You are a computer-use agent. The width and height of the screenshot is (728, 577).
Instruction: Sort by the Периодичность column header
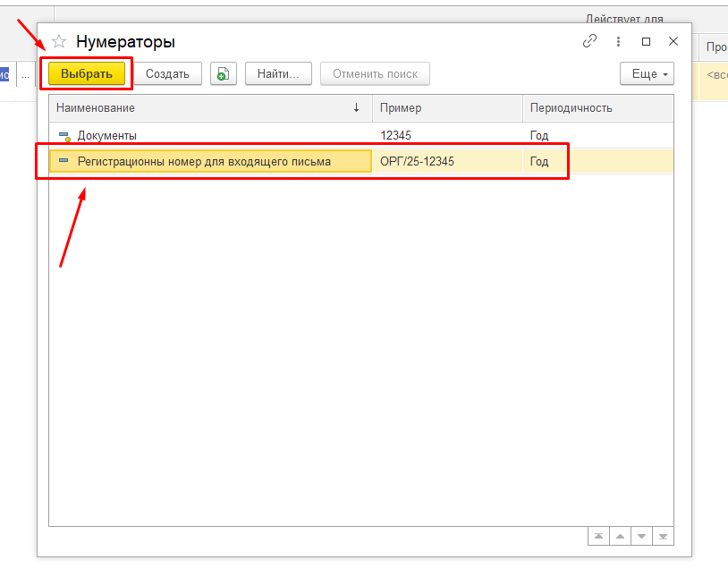[x=598, y=107]
